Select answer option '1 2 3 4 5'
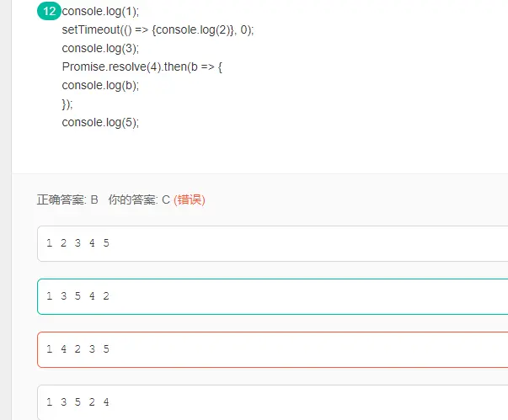The height and width of the screenshot is (420, 508). [x=78, y=243]
